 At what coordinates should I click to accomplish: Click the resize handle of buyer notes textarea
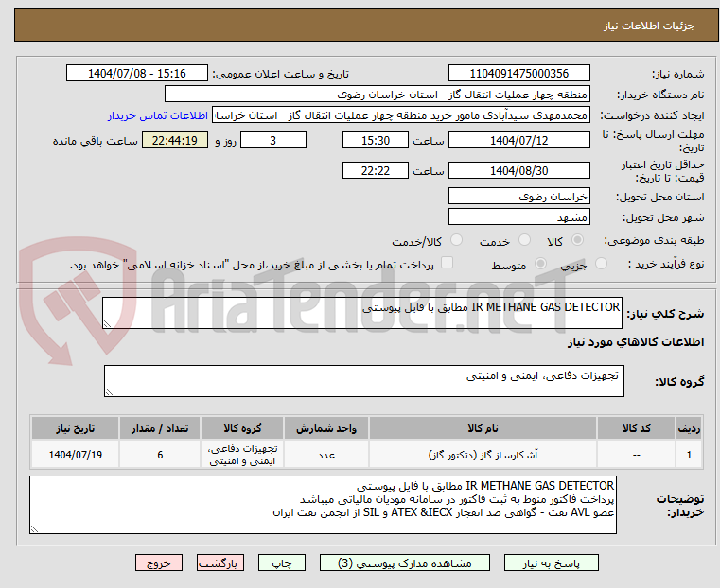click(34, 529)
